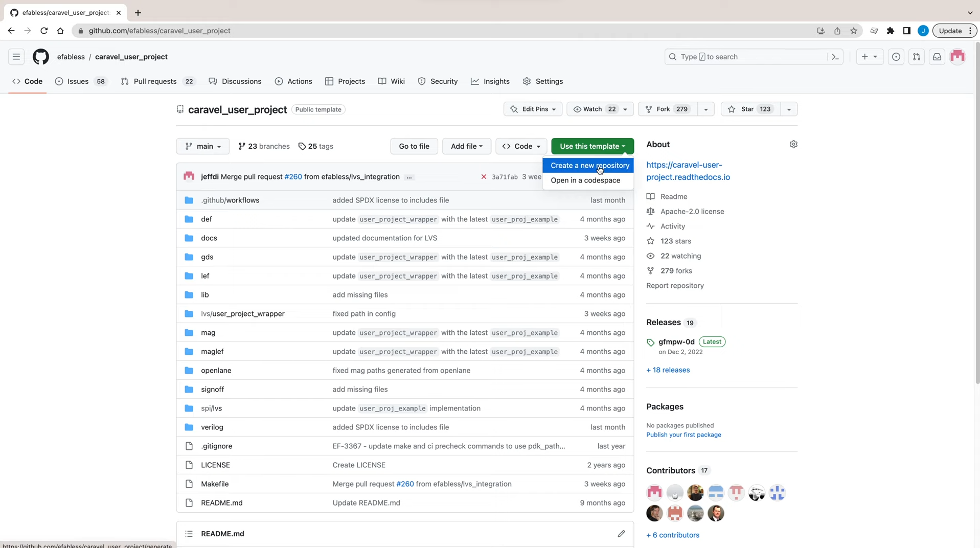Viewport: 980px width, 548px height.
Task: Open the main branch dropdown
Action: (x=203, y=146)
